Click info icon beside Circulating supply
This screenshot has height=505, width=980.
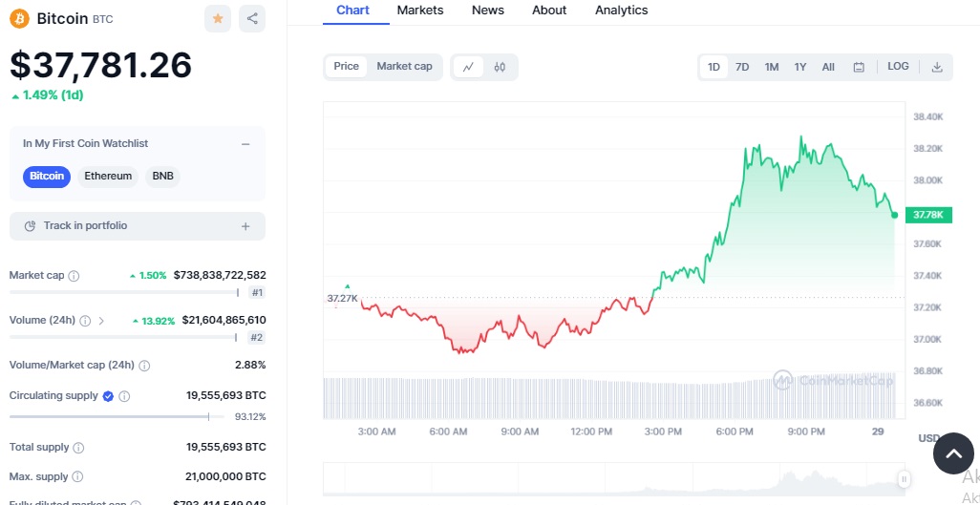[124, 396]
